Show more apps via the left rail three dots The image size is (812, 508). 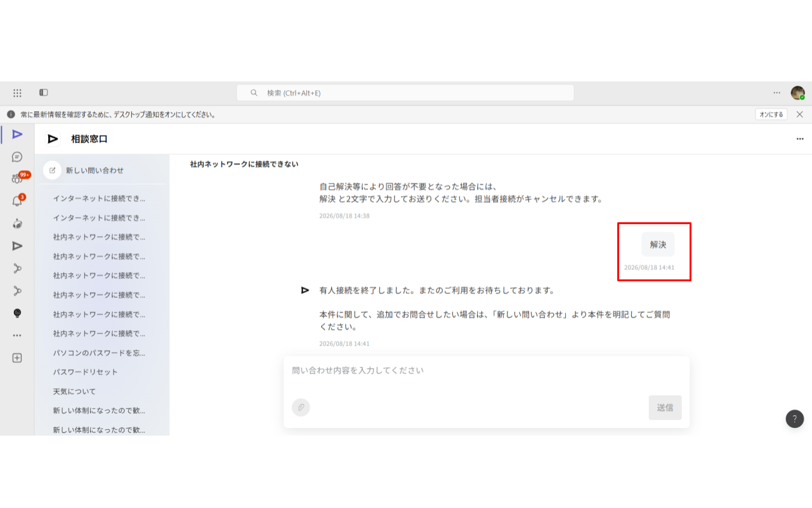coord(17,335)
